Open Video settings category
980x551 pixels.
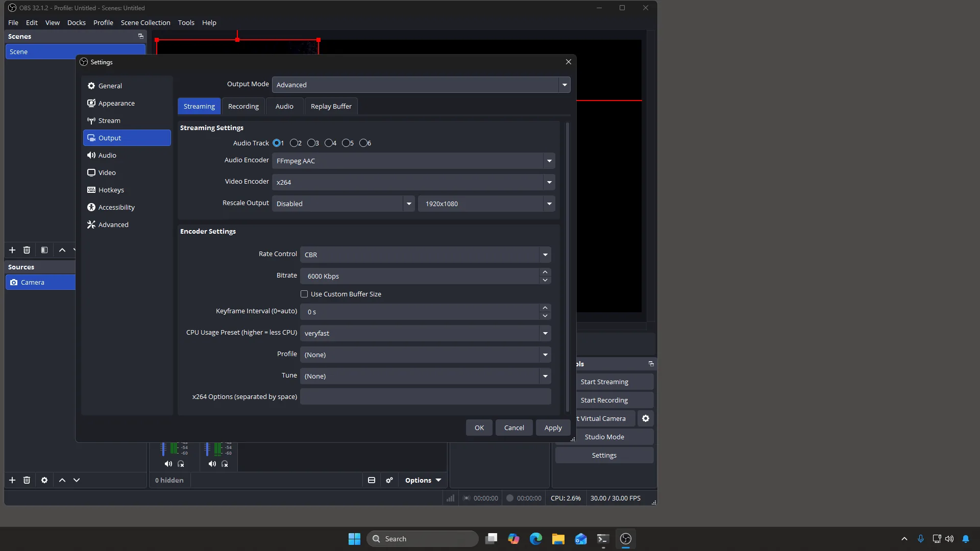(x=127, y=172)
